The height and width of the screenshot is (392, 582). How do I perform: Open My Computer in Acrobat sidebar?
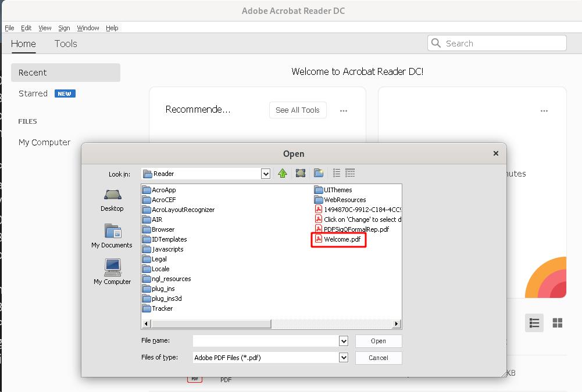[x=44, y=142]
